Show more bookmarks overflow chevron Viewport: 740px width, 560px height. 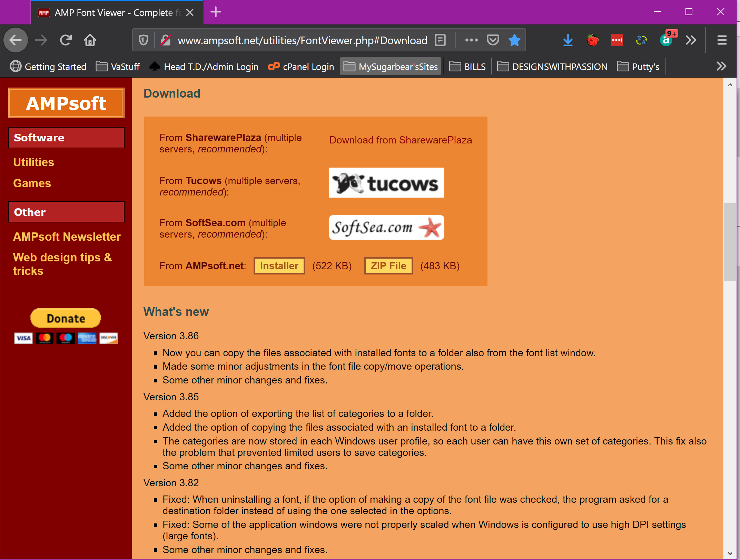click(x=721, y=66)
